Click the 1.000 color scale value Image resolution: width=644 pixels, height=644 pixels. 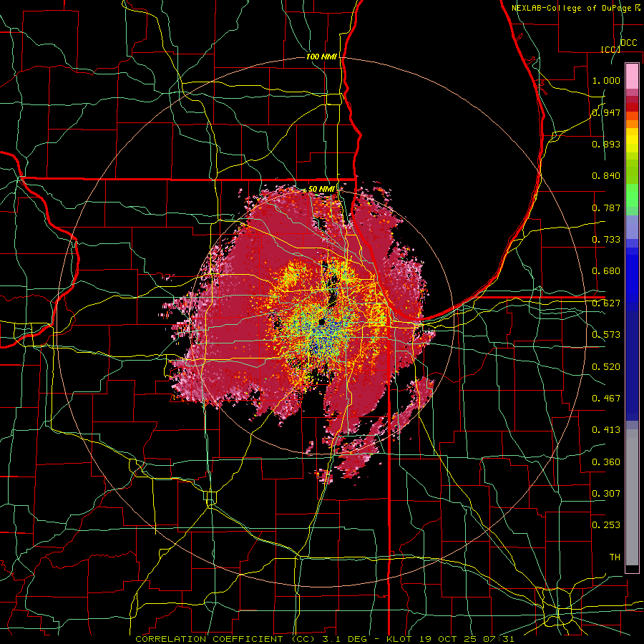(606, 80)
